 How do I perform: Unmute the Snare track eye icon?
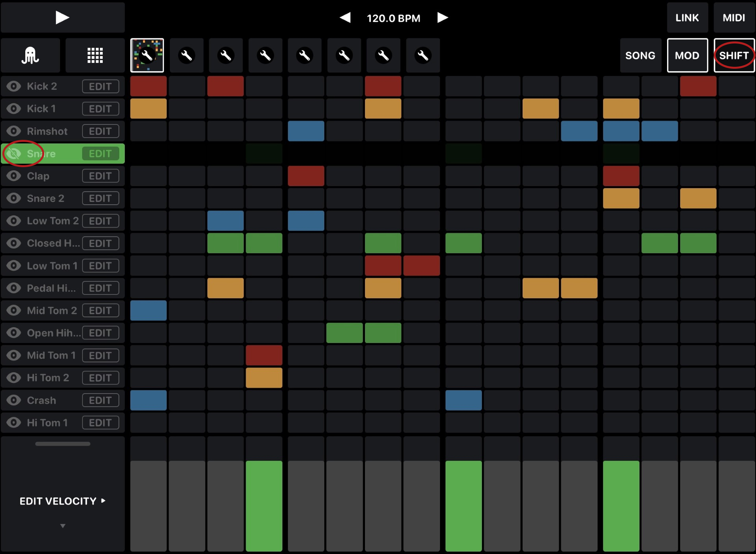click(14, 154)
